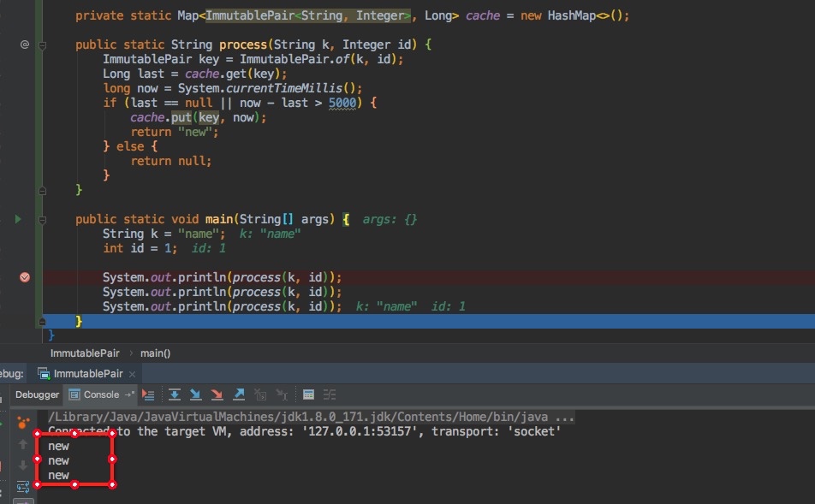Viewport: 815px width, 504px height.
Task: Click the Step Into debug icon
Action: (x=196, y=394)
